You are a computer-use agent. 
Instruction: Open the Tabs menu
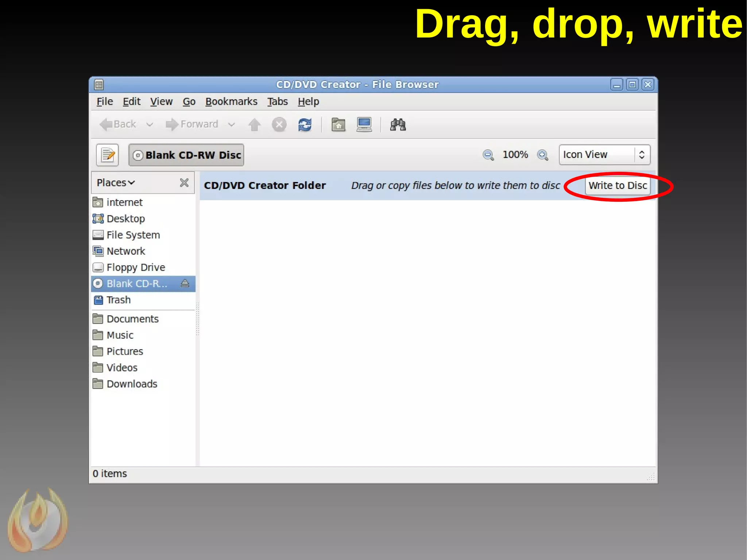(277, 101)
